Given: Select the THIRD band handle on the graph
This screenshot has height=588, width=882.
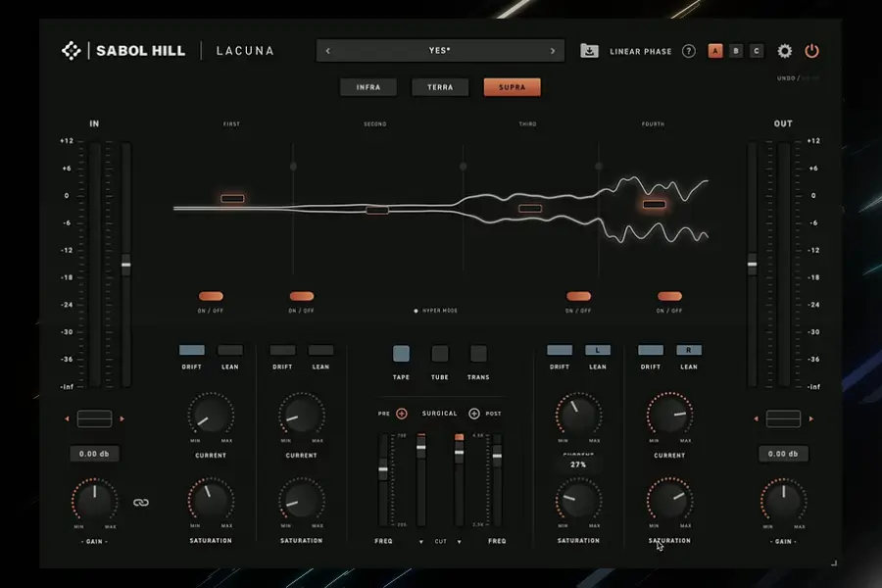Looking at the screenshot, I should 530,208.
